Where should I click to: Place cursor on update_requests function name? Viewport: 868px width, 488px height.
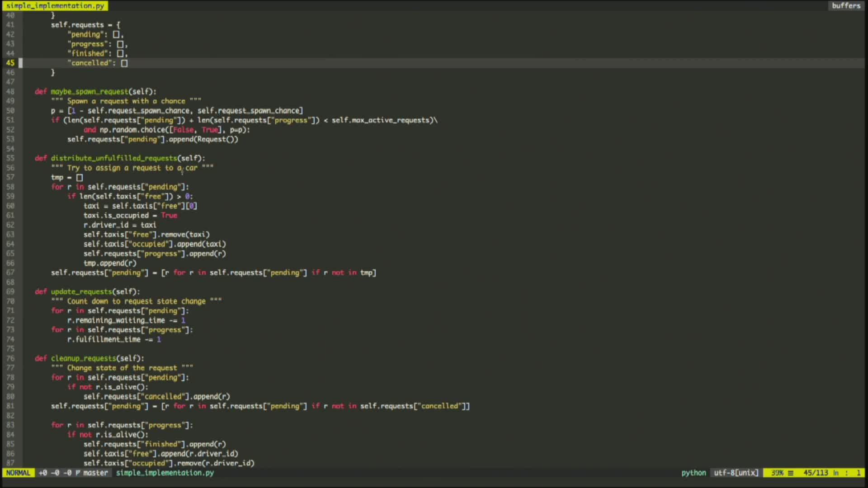(x=81, y=291)
